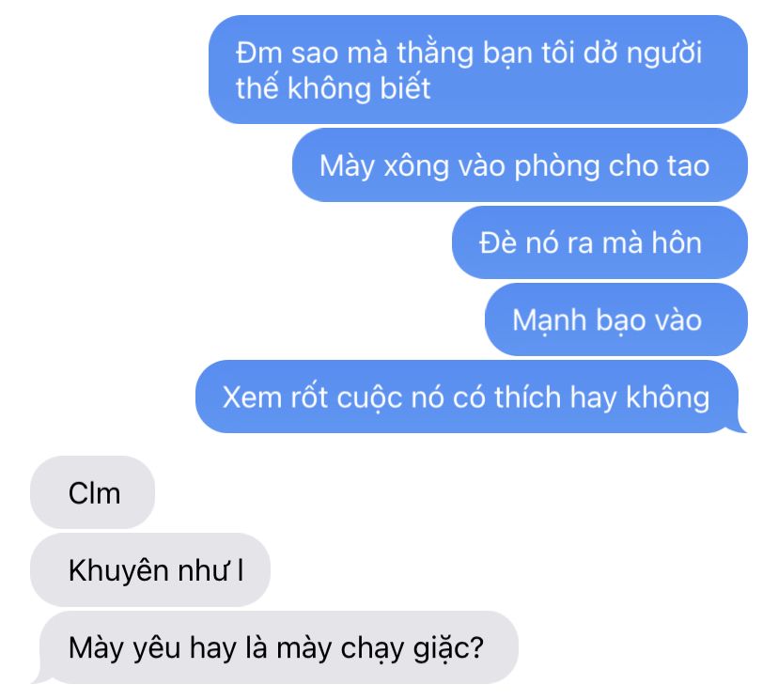Select the 'Mày xông vào phòng cho tao' bubble
778x700 pixels.
[x=520, y=165]
